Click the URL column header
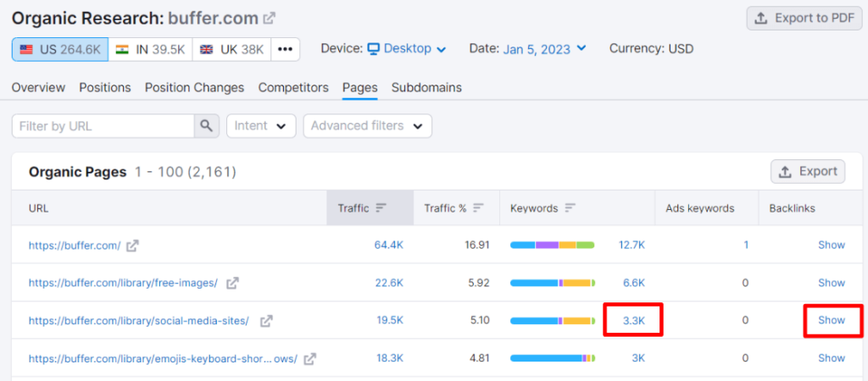 click(x=39, y=208)
